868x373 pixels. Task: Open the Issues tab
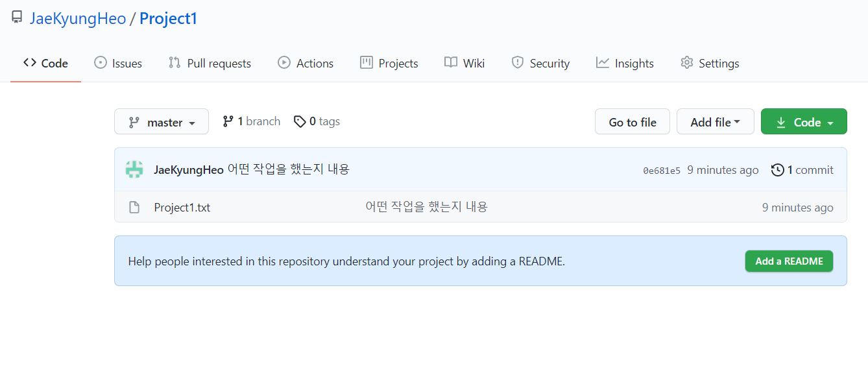[118, 63]
